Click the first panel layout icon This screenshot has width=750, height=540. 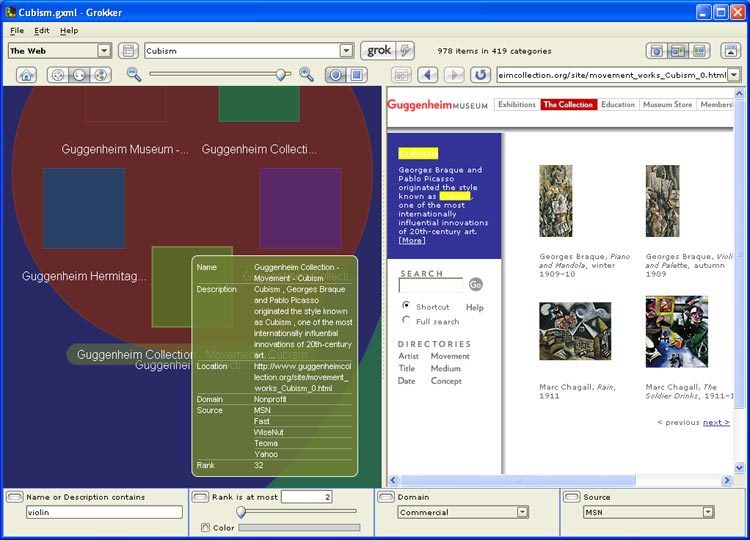[657, 51]
